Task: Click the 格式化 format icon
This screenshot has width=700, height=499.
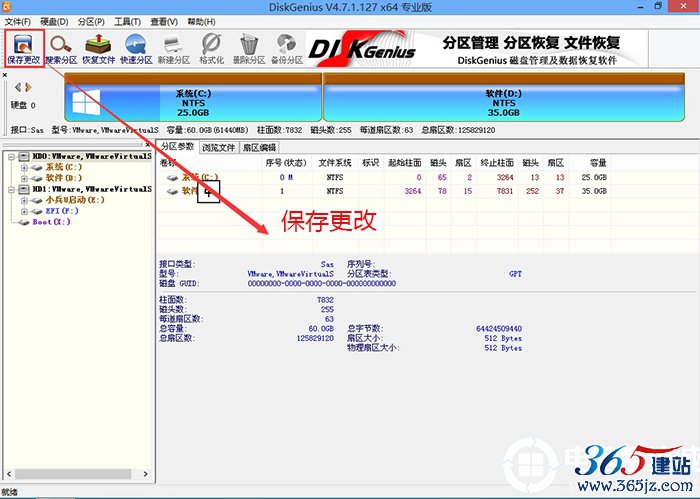Action: click(211, 49)
